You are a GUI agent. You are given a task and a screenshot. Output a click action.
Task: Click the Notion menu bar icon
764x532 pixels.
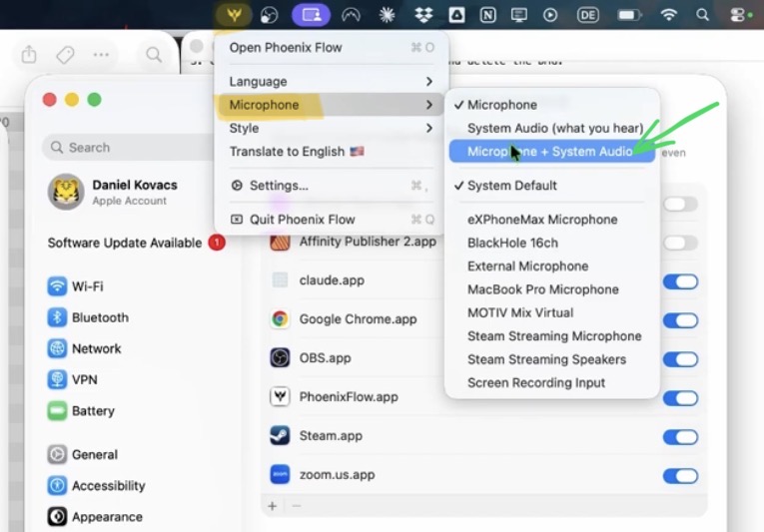[x=487, y=15]
